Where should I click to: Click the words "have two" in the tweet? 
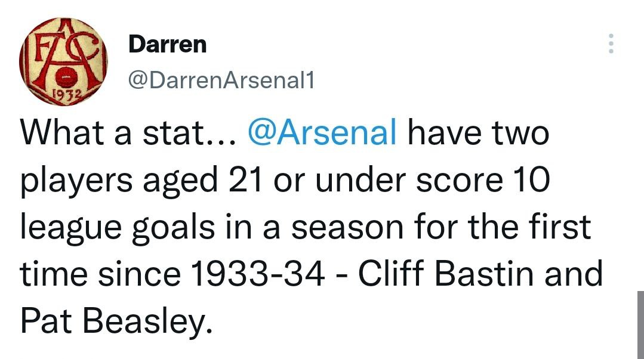coord(477,134)
